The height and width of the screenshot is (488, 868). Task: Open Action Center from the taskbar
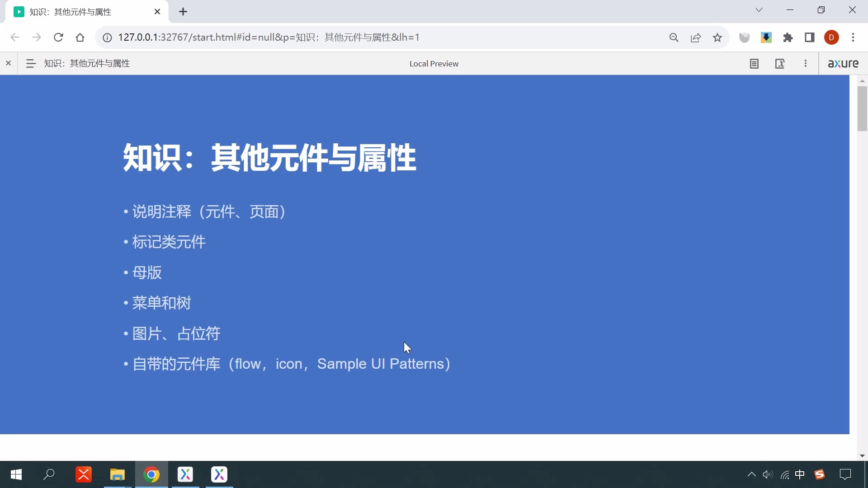coord(845,474)
